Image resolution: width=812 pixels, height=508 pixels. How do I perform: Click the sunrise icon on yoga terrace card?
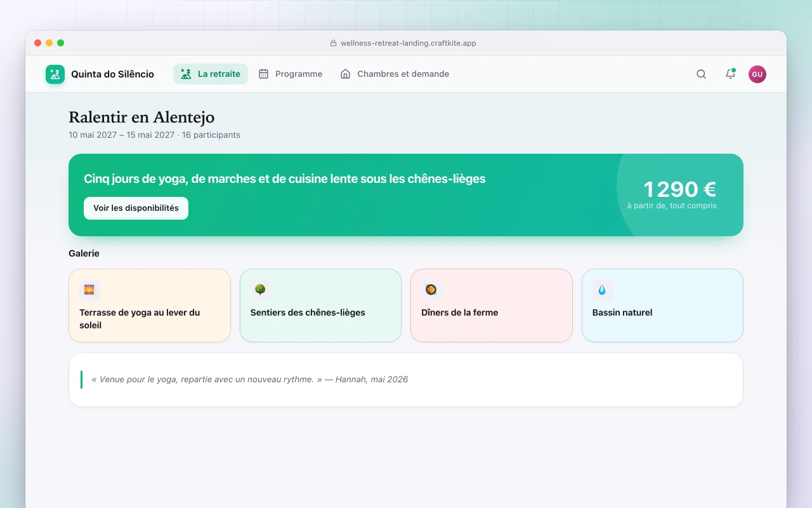click(x=90, y=290)
